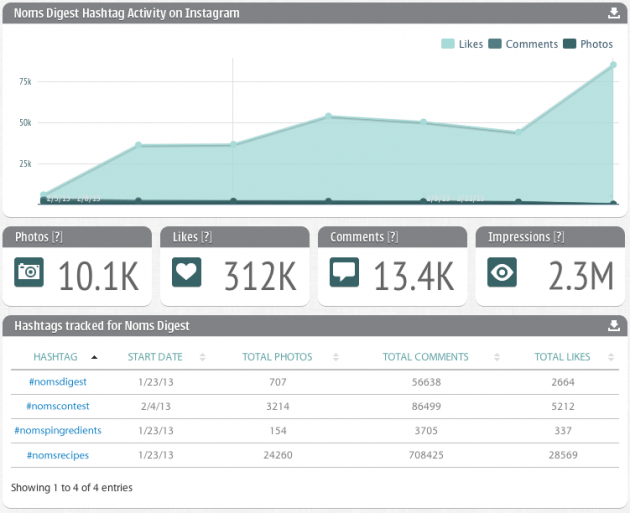This screenshot has width=630, height=513.
Task: Click total comments value 3705
Action: 426,431
